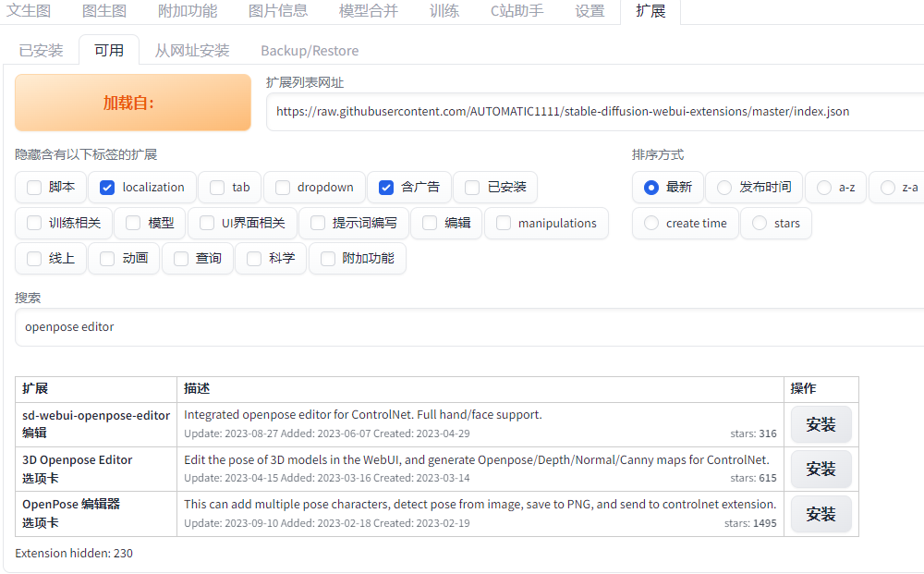Disable the 含广告 checkbox
Screen dimensions: 924x574
tap(386, 187)
